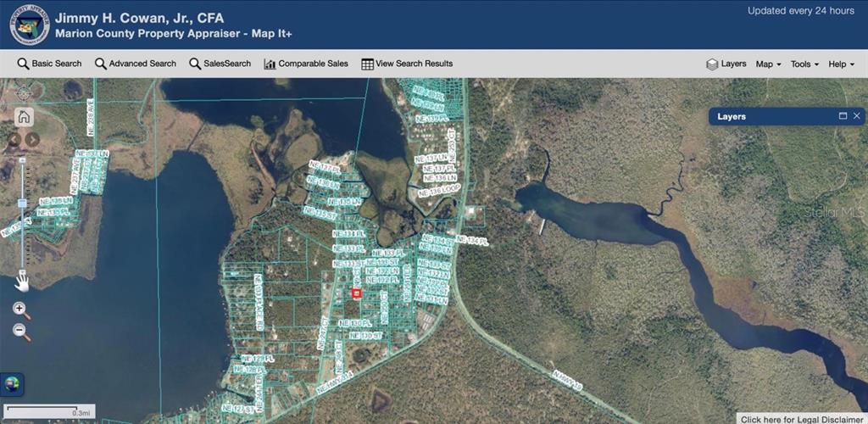Select the pan hand tool
Viewport: 868px width, 424px height.
[x=22, y=282]
